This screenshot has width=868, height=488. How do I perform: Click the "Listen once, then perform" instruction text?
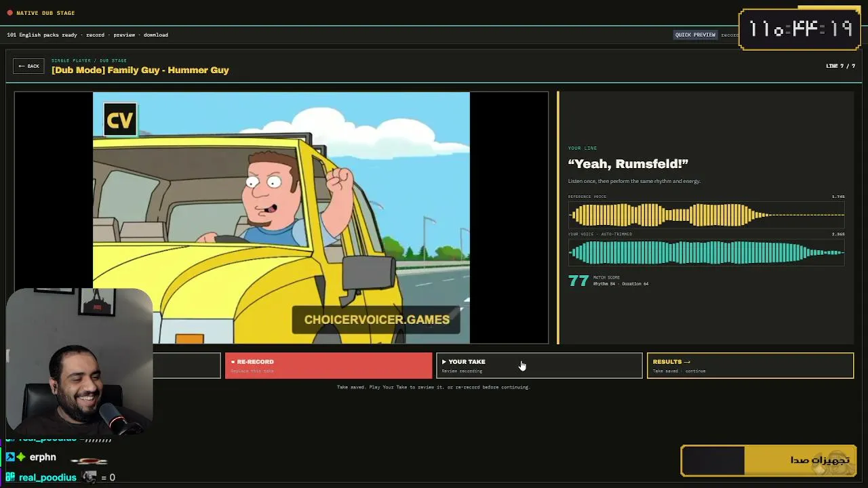point(634,181)
